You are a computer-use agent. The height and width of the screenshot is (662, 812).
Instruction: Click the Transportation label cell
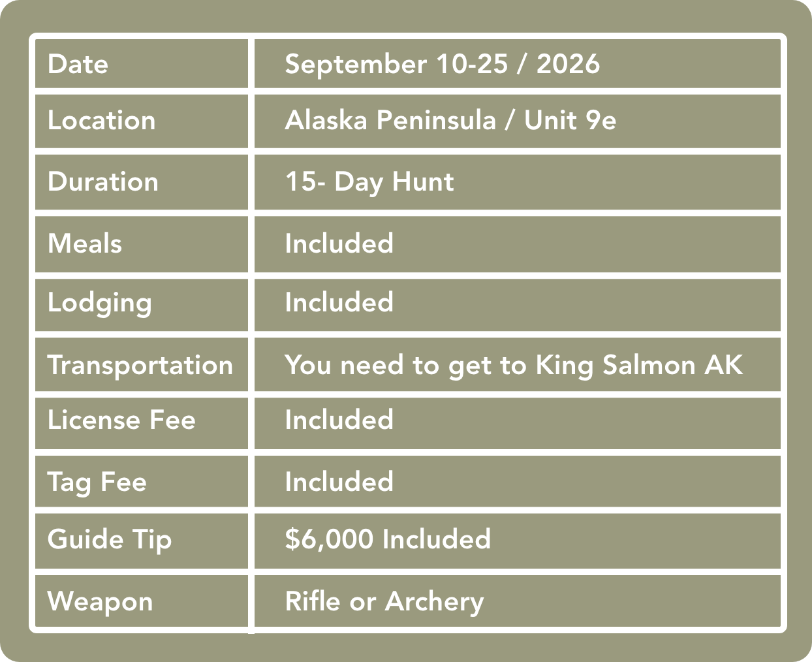pyautogui.click(x=140, y=365)
